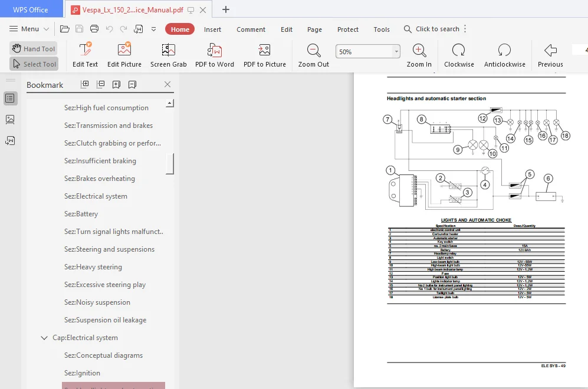This screenshot has width=588, height=389.
Task: Click the Save disk icon
Action: pyautogui.click(x=79, y=29)
